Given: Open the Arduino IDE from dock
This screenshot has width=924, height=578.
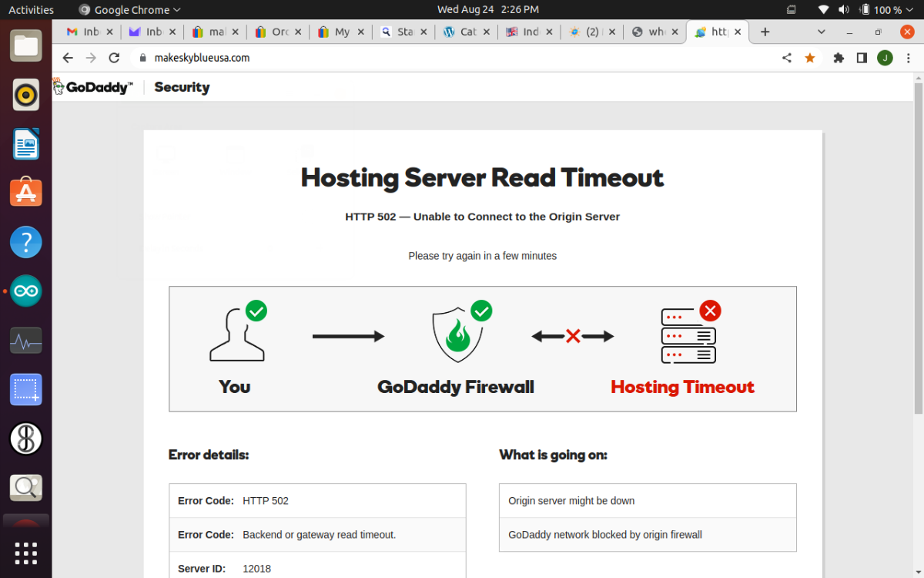Looking at the screenshot, I should pyautogui.click(x=25, y=291).
